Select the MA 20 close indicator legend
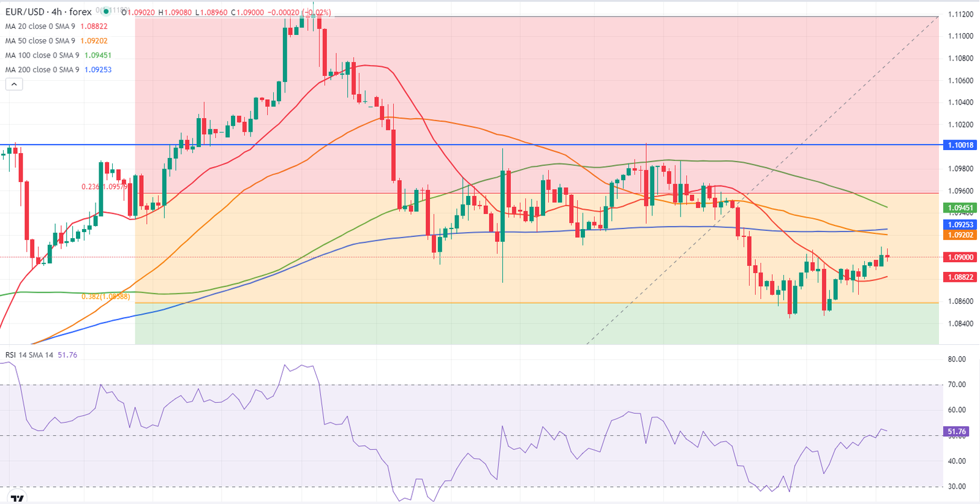Image resolution: width=980 pixels, height=504 pixels. 40,26
